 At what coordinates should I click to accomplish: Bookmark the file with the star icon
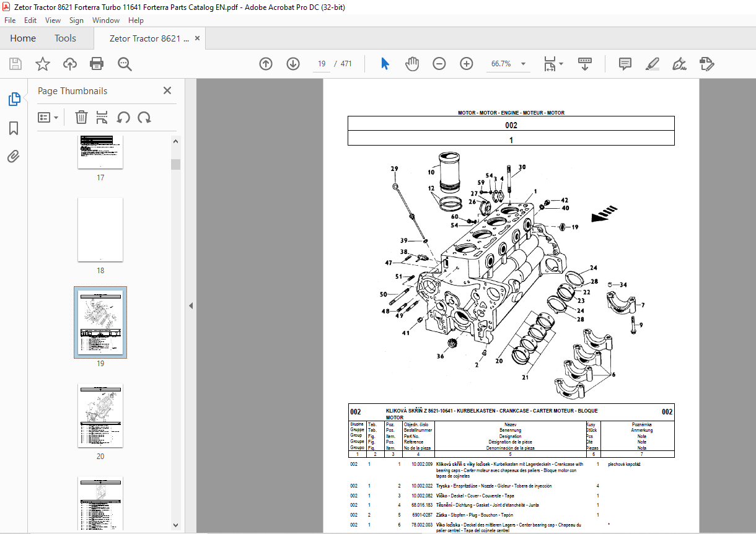click(42, 64)
